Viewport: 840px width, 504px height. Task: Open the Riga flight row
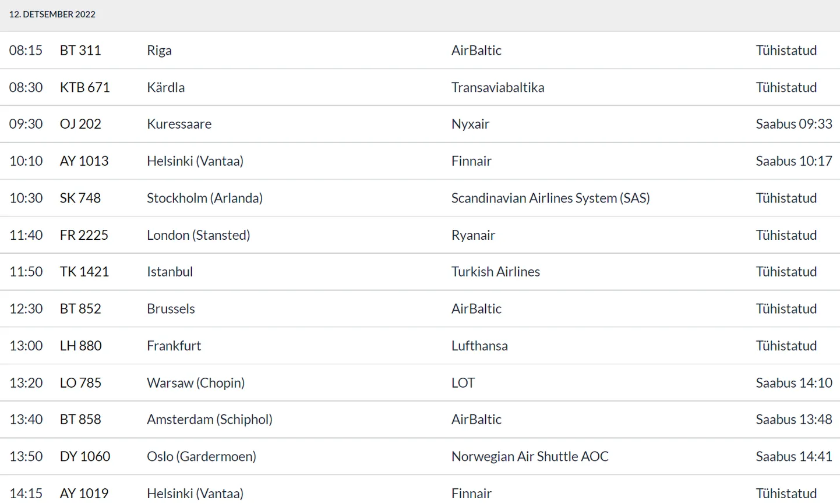coord(420,50)
